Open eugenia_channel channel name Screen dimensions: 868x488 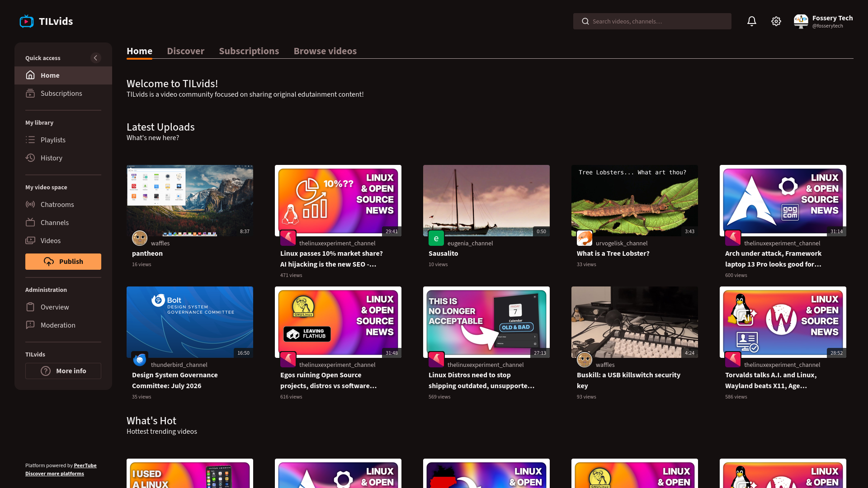[470, 243]
